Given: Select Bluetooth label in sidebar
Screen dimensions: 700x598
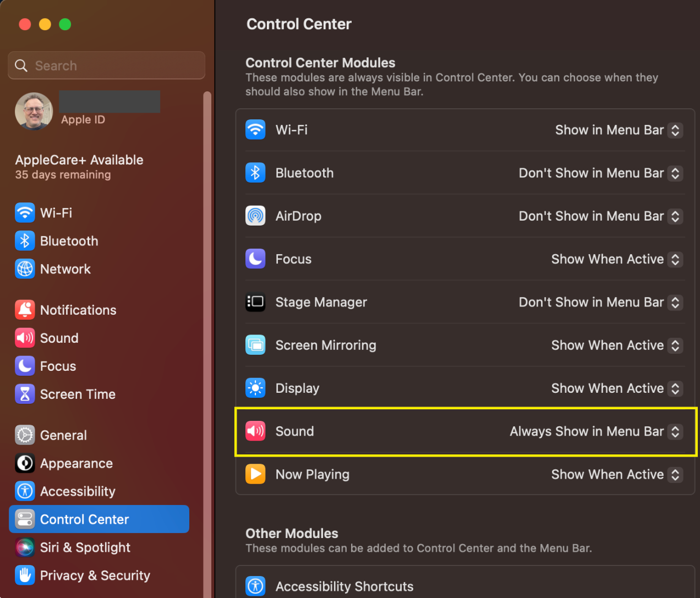Looking at the screenshot, I should point(69,241).
